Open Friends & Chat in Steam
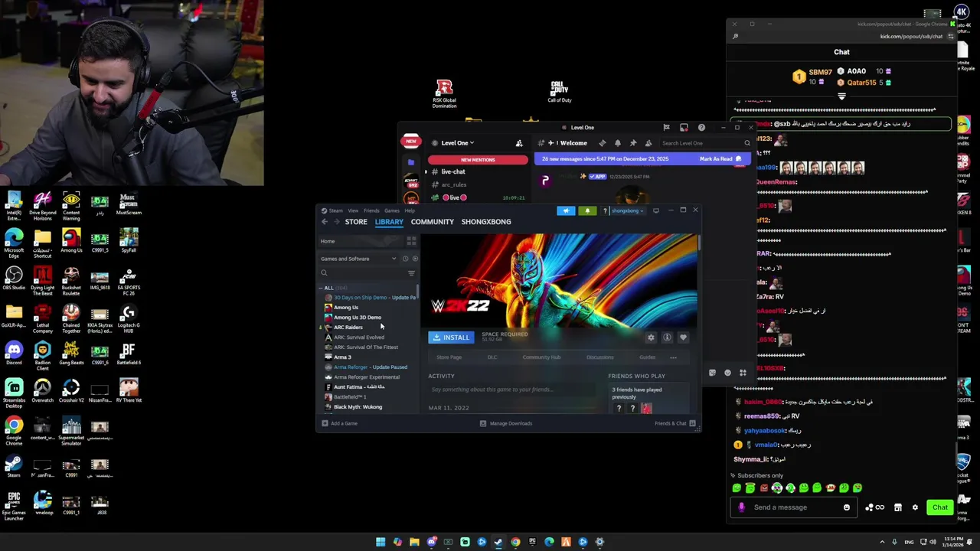This screenshot has width=980, height=551. coord(675,423)
